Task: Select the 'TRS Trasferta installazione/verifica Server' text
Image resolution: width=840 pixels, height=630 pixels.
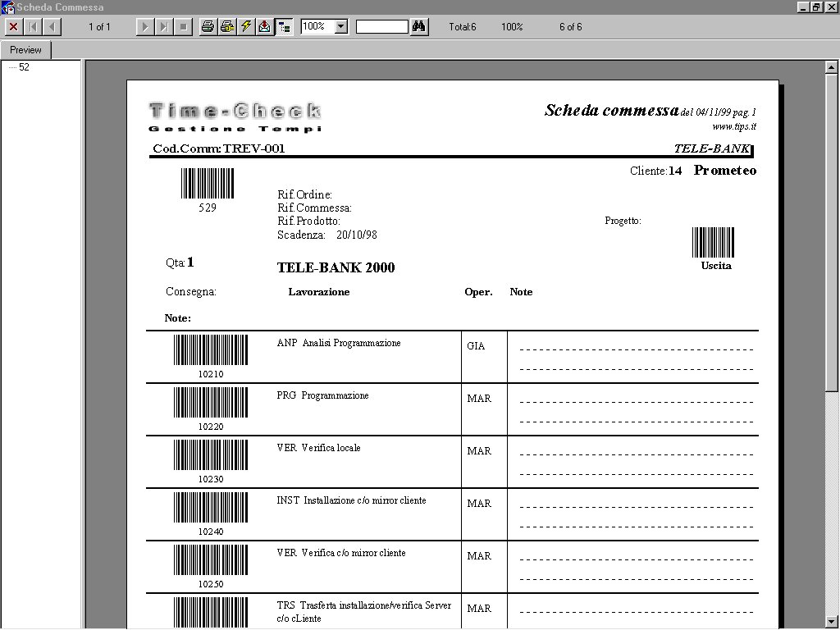Action: pos(364,605)
